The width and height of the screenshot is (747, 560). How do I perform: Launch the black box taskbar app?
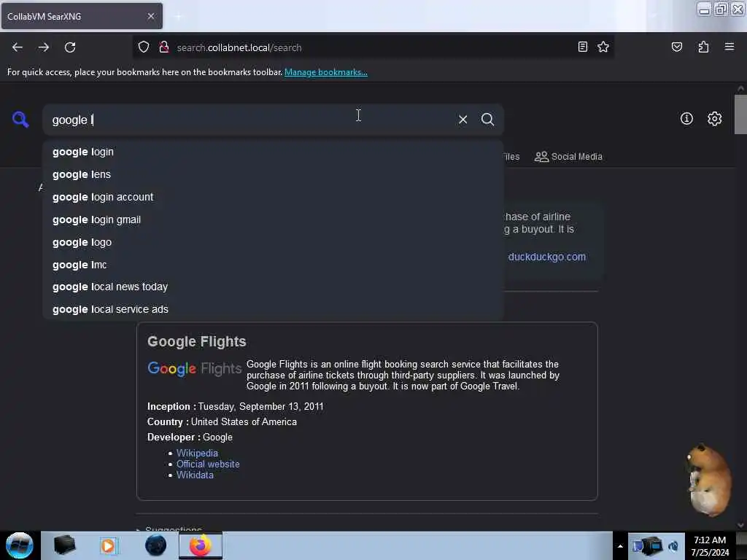click(x=64, y=545)
